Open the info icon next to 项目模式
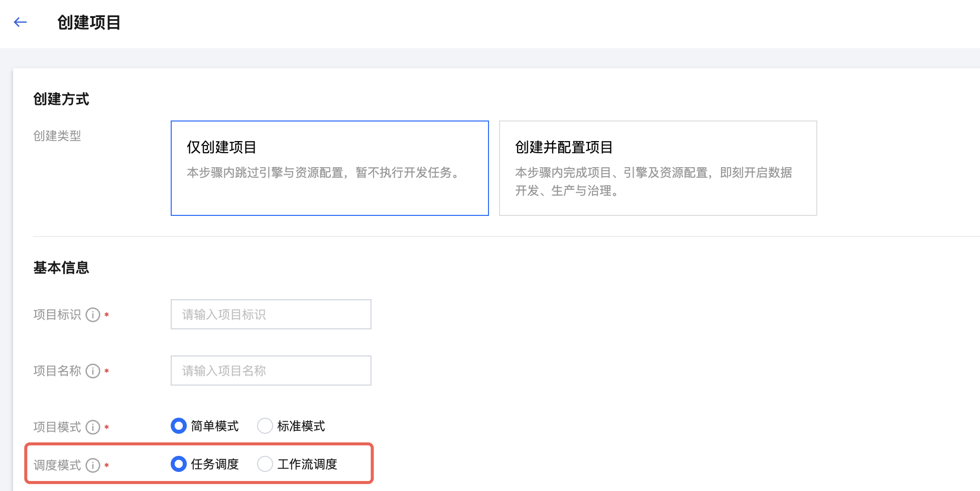The image size is (980, 491). (x=93, y=427)
